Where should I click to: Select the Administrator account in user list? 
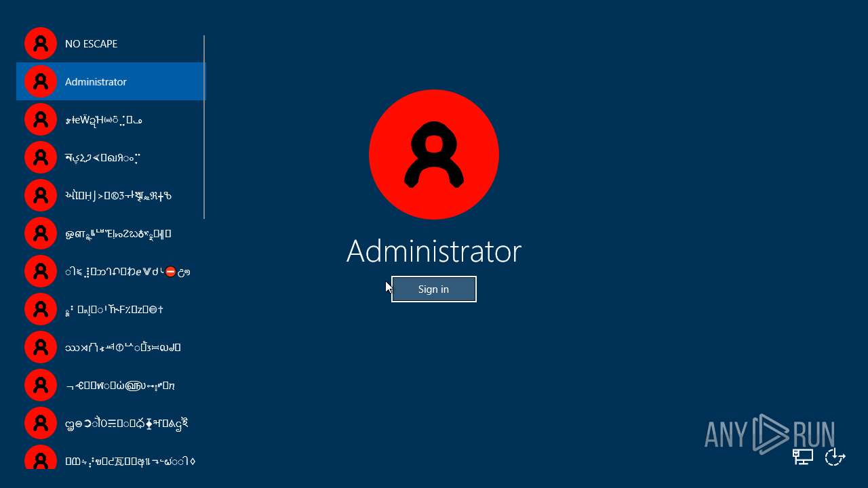[x=111, y=81]
